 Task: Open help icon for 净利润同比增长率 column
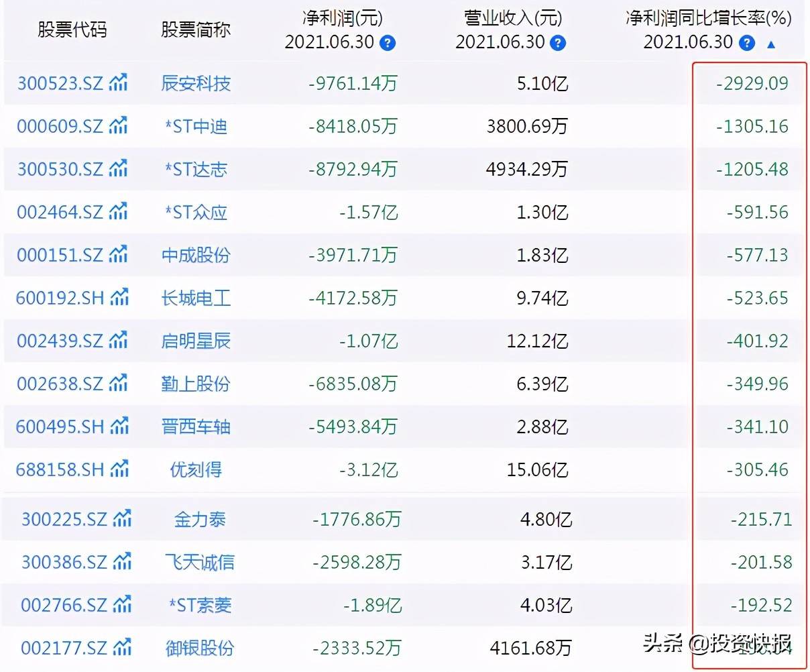746,44
